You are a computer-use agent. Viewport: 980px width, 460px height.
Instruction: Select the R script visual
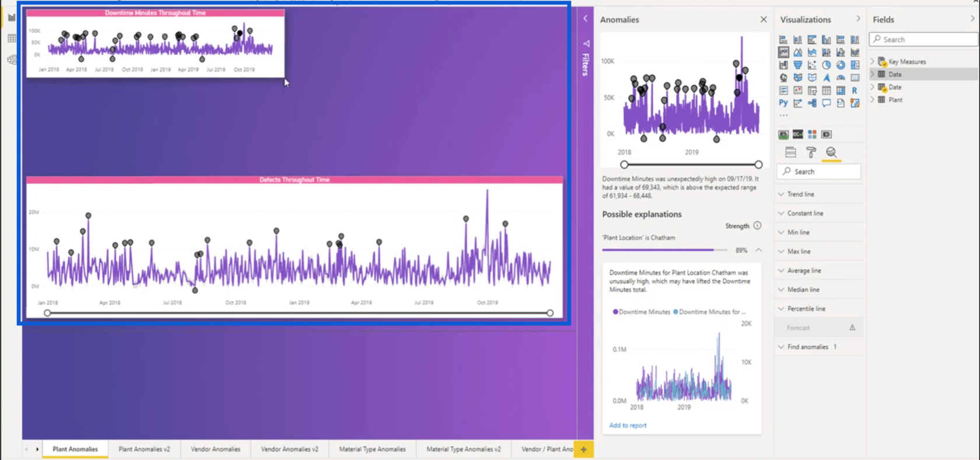[x=855, y=90]
